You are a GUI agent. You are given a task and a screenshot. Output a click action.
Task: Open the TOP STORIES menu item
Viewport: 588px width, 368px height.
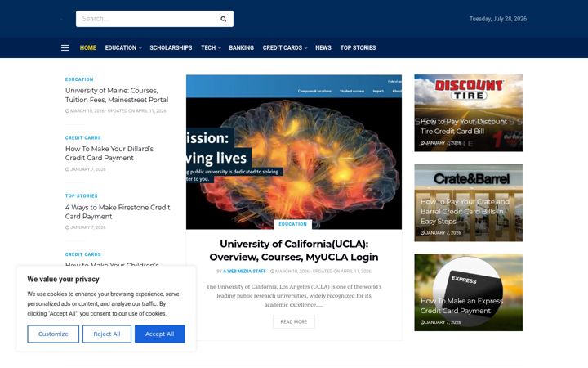[359, 47]
